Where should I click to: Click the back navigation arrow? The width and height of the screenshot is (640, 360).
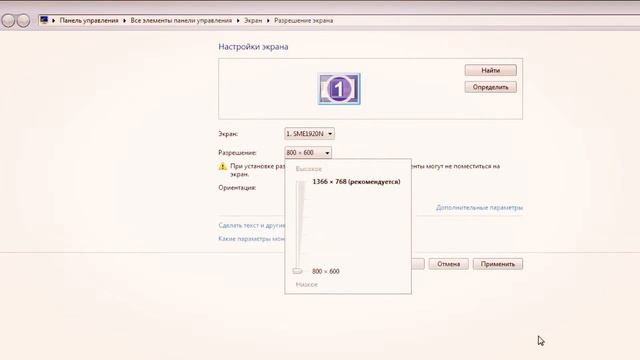click(x=8, y=20)
